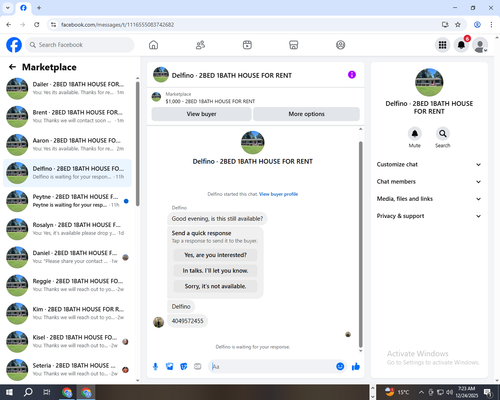Click the 4049572455 message

tap(187, 321)
